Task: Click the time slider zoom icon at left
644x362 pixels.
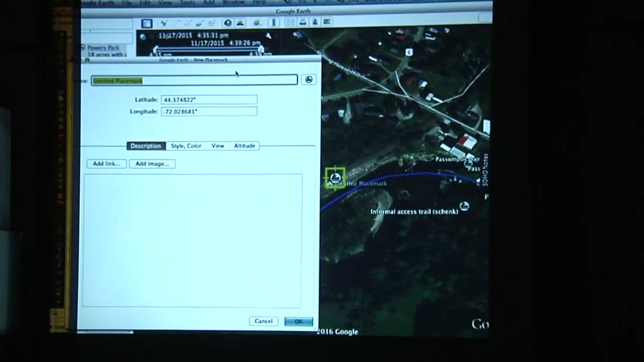Action: 142,37
